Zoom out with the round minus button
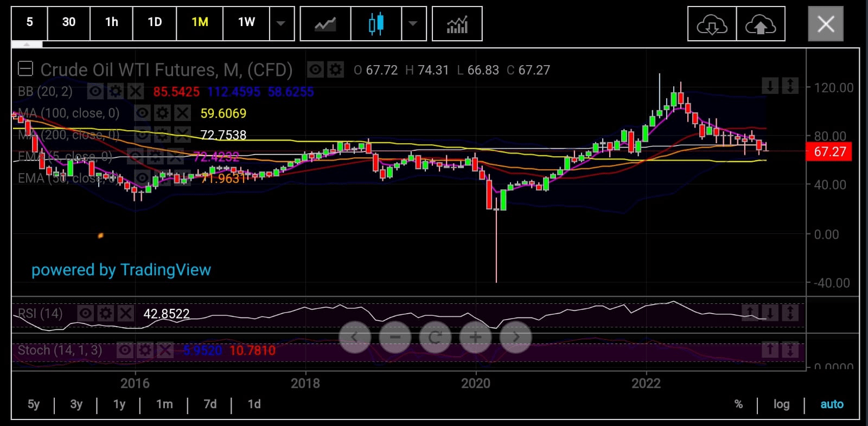The height and width of the screenshot is (426, 868). coord(395,337)
